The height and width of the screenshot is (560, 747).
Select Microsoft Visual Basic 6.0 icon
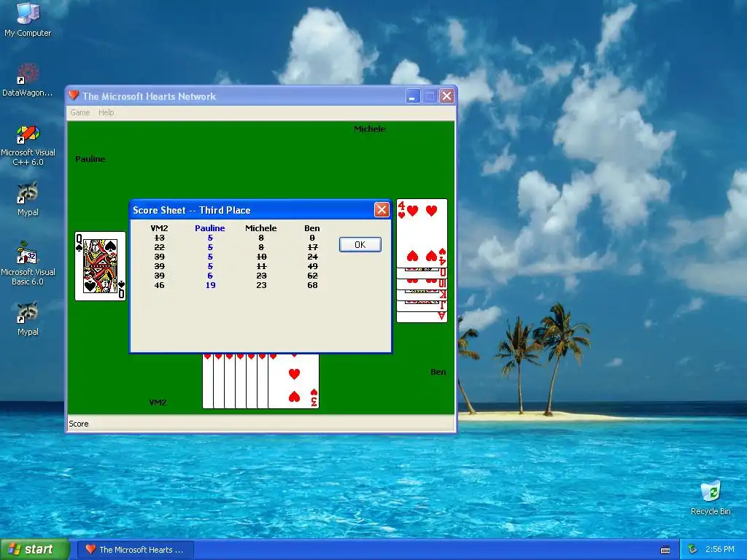[28, 263]
